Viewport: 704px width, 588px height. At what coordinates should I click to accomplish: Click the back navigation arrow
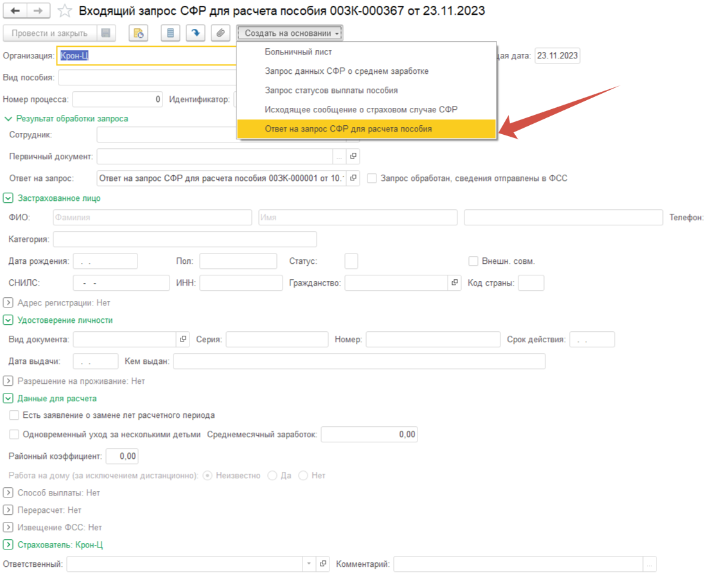(x=15, y=11)
